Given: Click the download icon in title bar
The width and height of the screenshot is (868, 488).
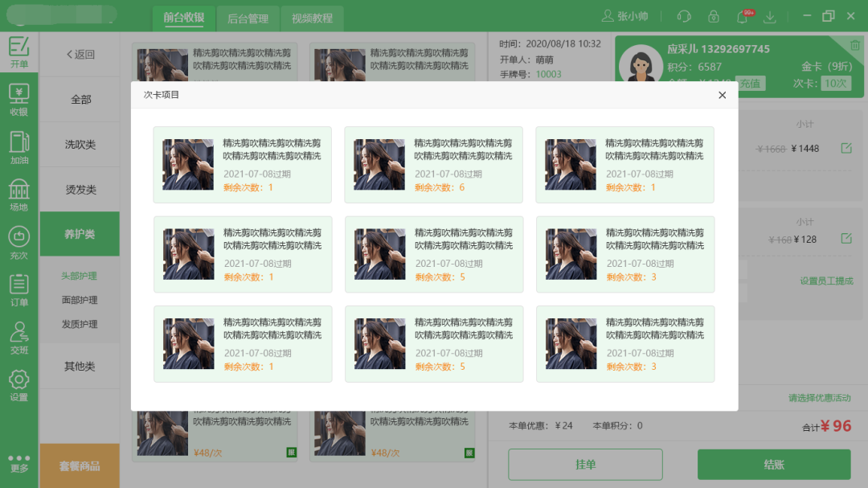Looking at the screenshot, I should coord(770,16).
